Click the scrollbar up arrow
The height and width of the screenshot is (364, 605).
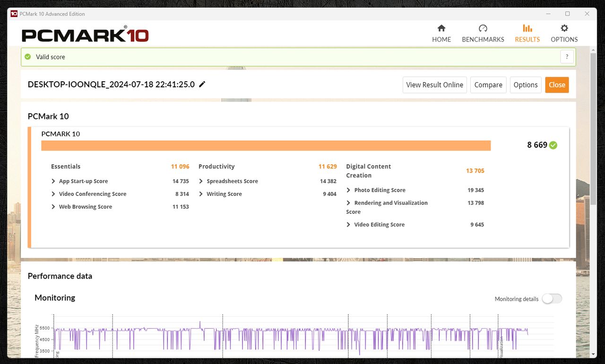[x=593, y=49]
